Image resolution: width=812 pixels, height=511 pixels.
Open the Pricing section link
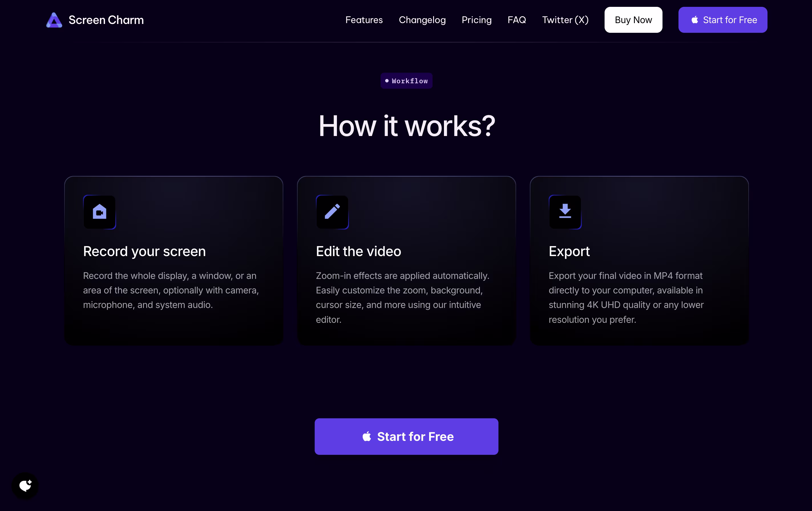coord(476,20)
